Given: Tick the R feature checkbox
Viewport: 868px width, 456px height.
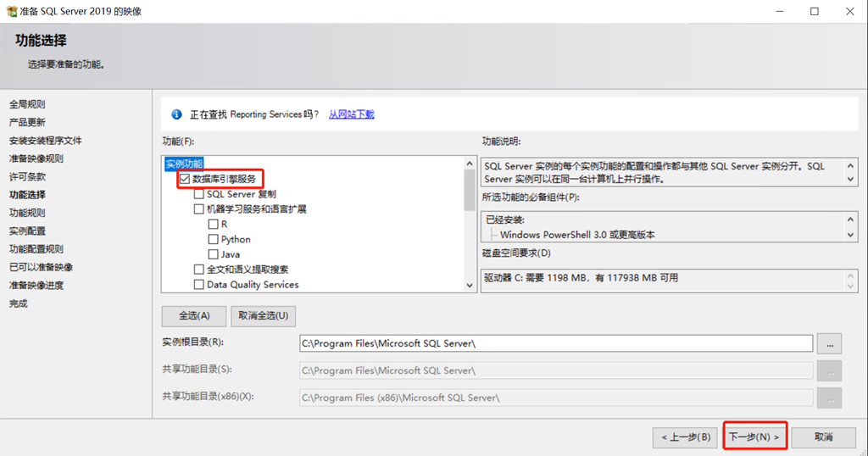Looking at the screenshot, I should pos(213,224).
